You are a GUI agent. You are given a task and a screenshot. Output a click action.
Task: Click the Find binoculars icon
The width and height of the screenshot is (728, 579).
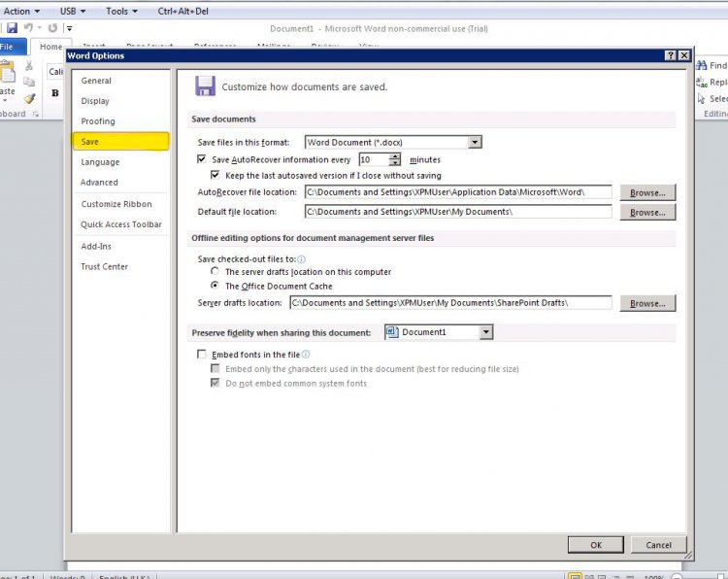701,65
